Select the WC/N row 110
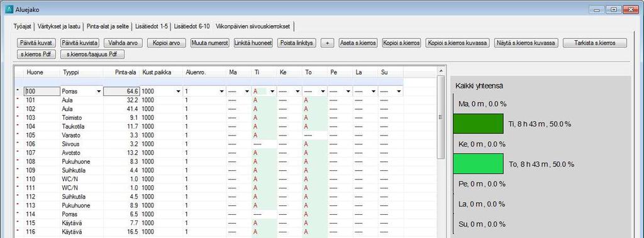 pos(209,180)
